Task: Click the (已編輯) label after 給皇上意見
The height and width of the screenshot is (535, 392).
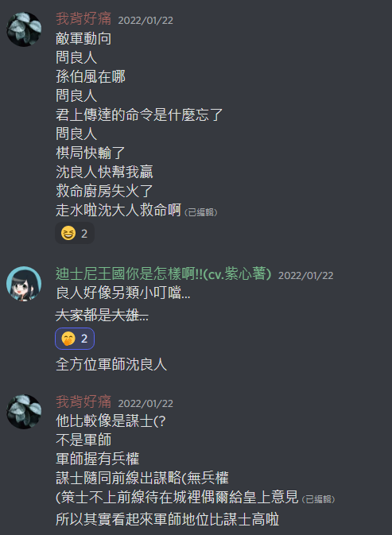Action: [318, 499]
